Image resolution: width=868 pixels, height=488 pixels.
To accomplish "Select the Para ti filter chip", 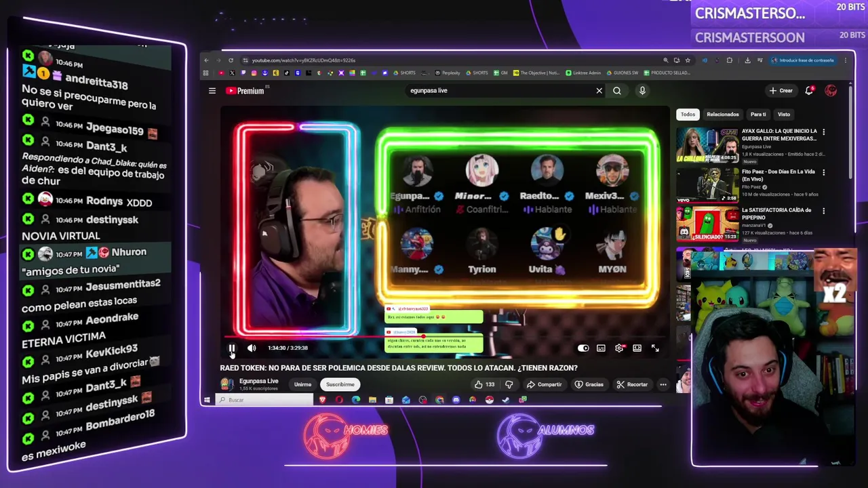I will (758, 115).
